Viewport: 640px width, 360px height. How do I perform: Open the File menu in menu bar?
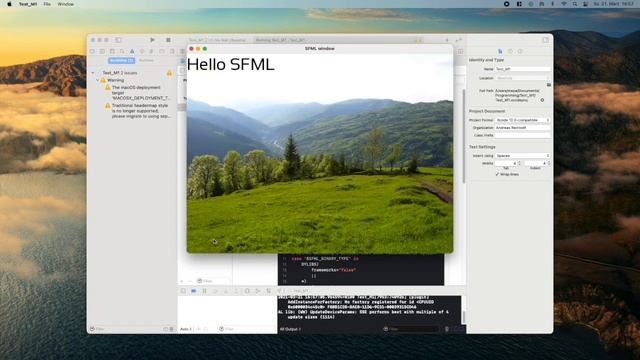(47, 4)
